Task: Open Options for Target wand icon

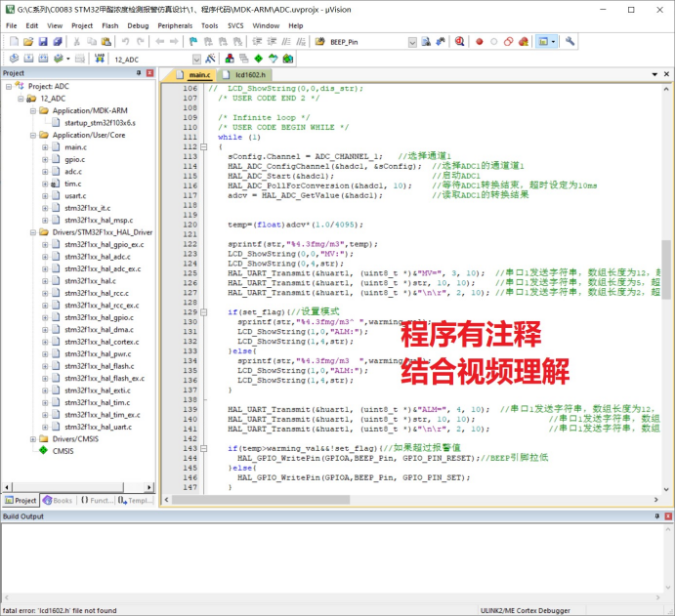Action: [x=210, y=59]
